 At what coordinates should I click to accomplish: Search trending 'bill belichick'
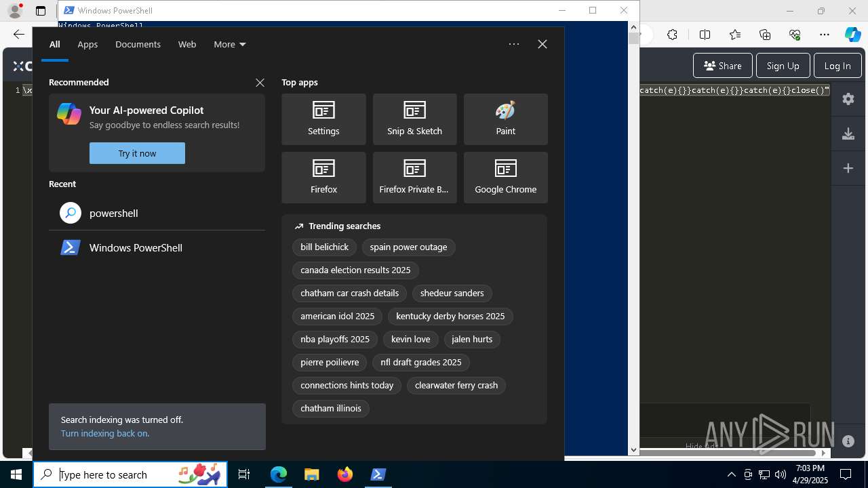tap(324, 247)
